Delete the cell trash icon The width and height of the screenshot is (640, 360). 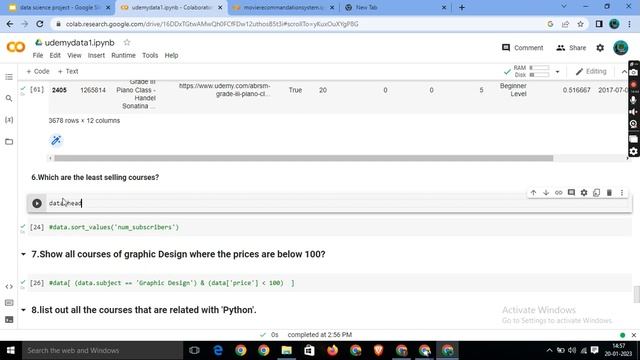tap(609, 193)
